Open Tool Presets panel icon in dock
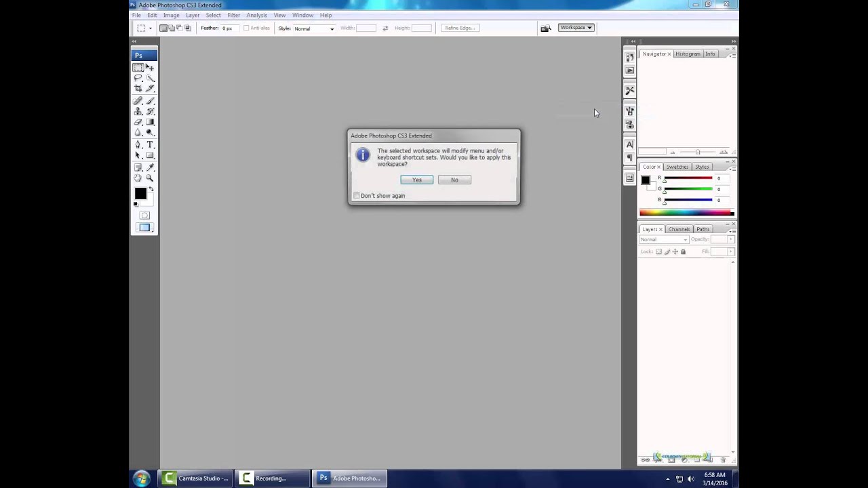868x488 pixels. click(630, 90)
